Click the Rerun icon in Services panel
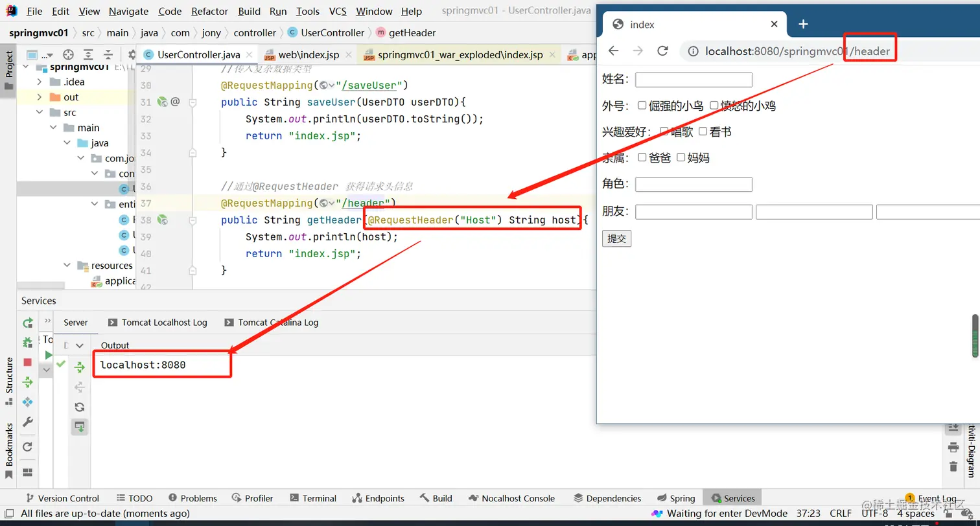Viewport: 980px width, 526px height. click(x=27, y=323)
